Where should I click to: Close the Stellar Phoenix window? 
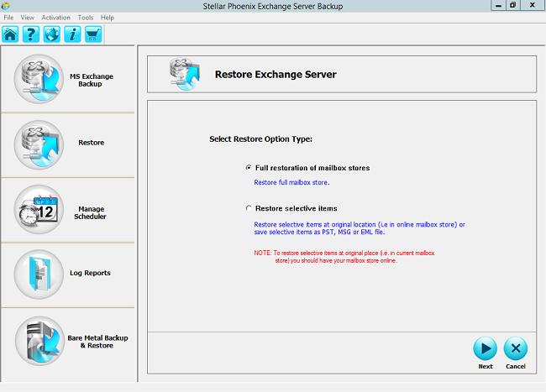click(x=533, y=5)
